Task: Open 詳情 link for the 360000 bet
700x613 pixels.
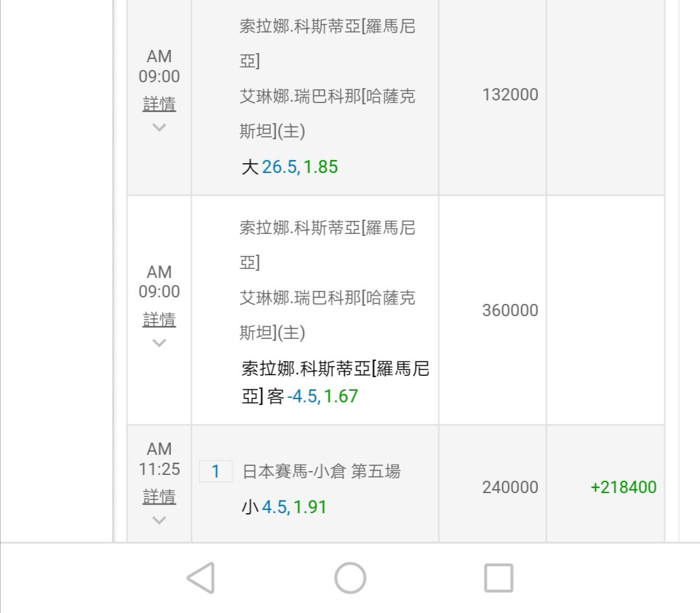Action: pos(159,319)
